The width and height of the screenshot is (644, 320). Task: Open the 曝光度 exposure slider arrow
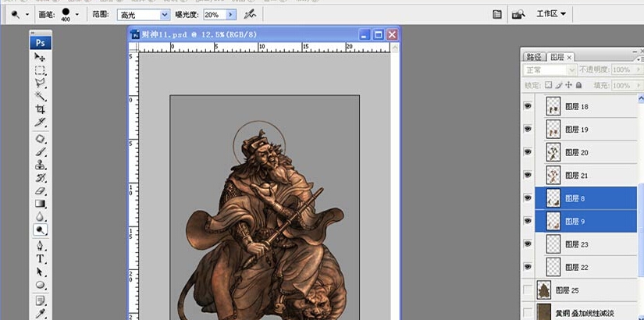click(x=231, y=15)
